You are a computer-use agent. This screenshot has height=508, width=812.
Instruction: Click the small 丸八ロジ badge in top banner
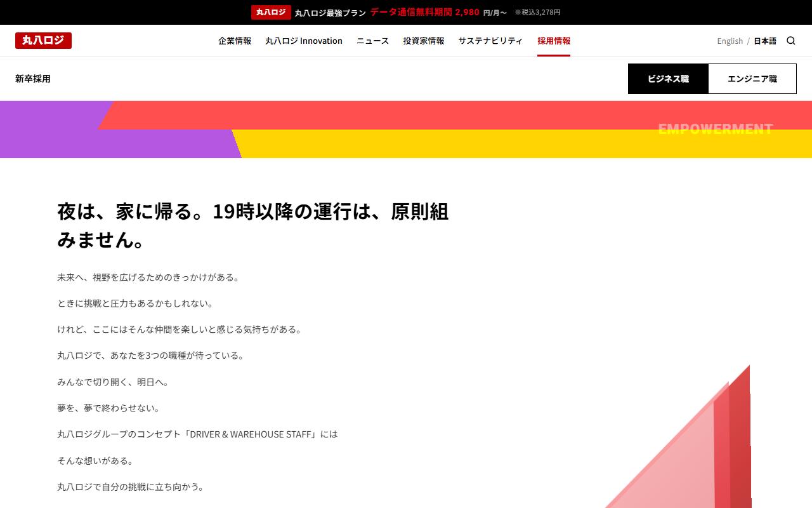271,12
